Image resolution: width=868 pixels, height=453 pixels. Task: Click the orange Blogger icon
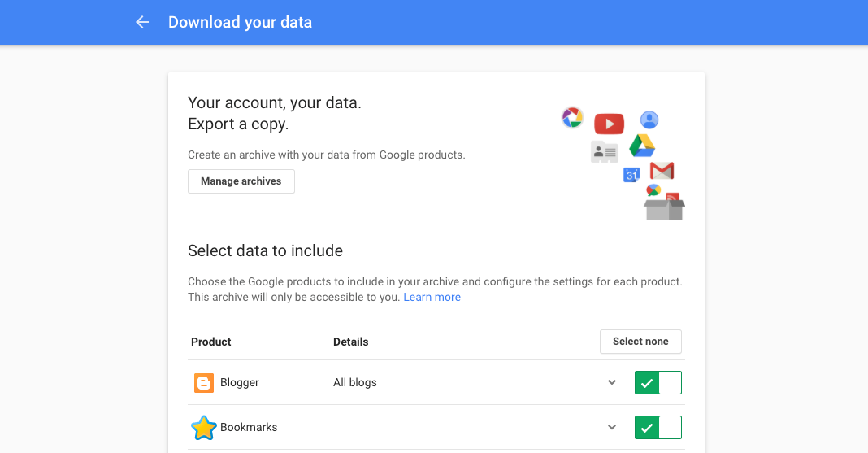[204, 383]
